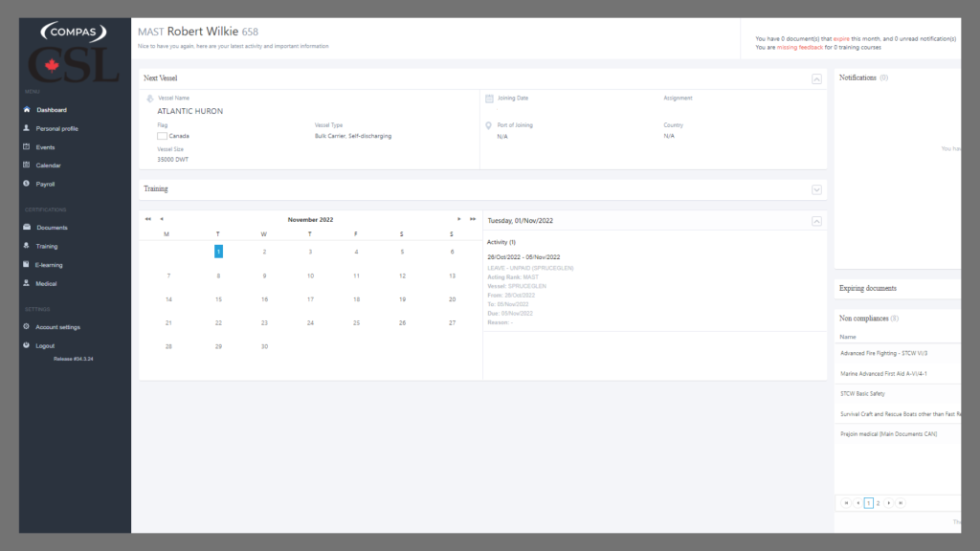Select November 15 on the calendar
The height and width of the screenshot is (551, 980).
coord(218,299)
